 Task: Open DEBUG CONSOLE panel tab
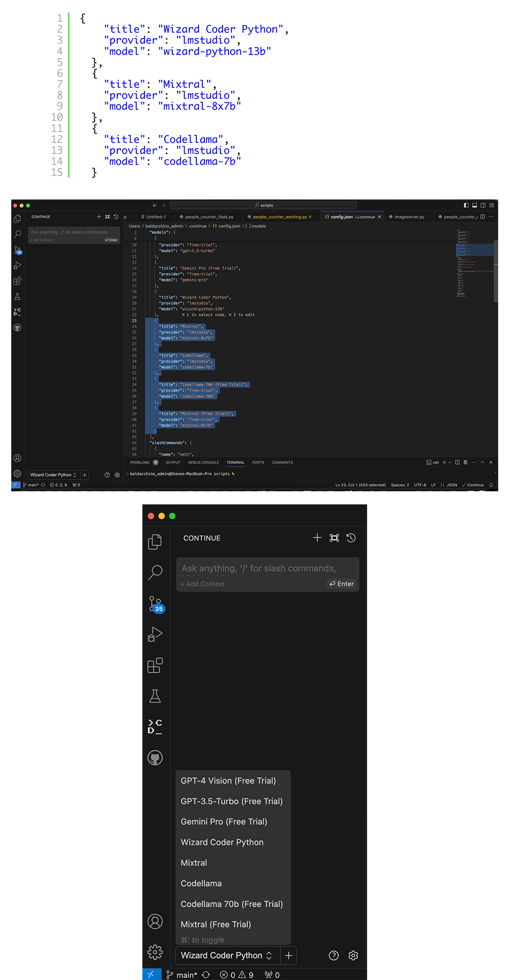(203, 462)
